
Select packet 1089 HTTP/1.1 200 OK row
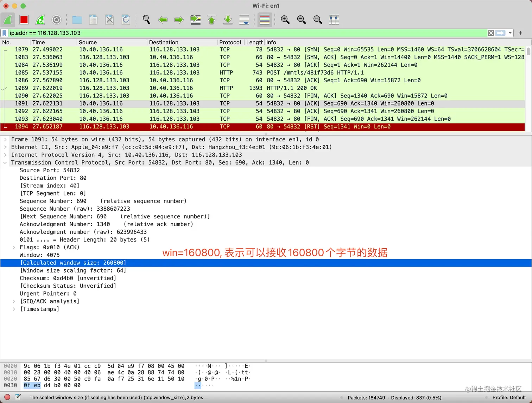[262, 88]
